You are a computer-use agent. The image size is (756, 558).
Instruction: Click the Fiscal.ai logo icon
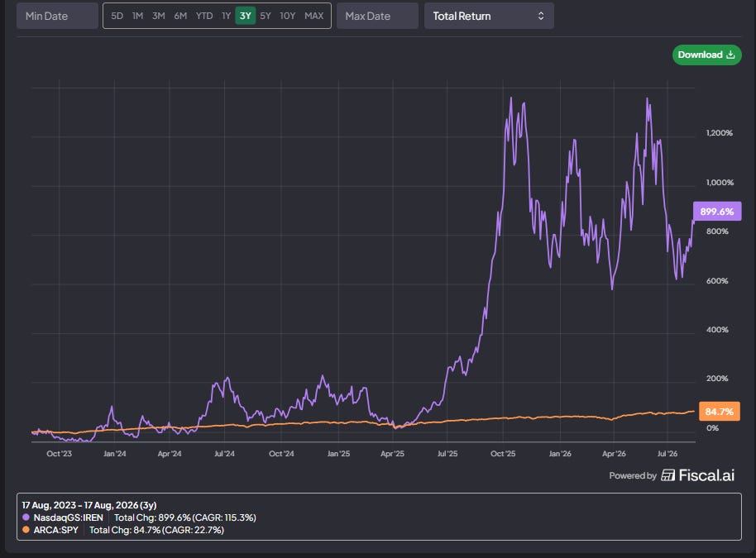667,475
